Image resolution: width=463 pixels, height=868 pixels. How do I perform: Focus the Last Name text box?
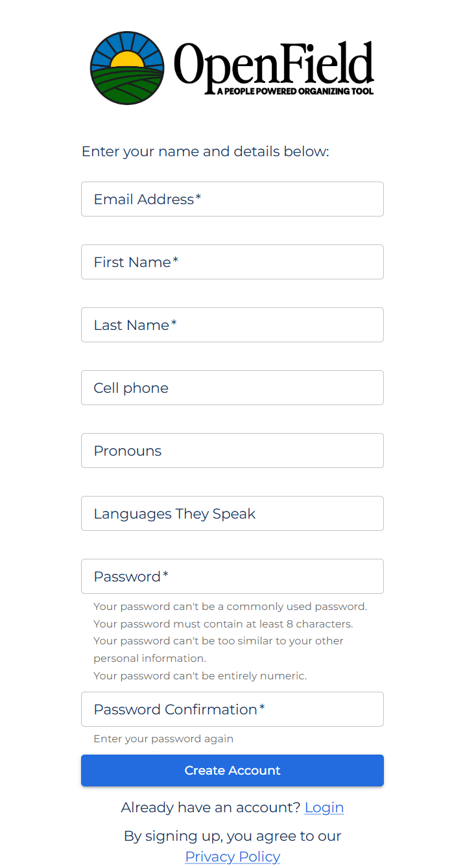(232, 325)
